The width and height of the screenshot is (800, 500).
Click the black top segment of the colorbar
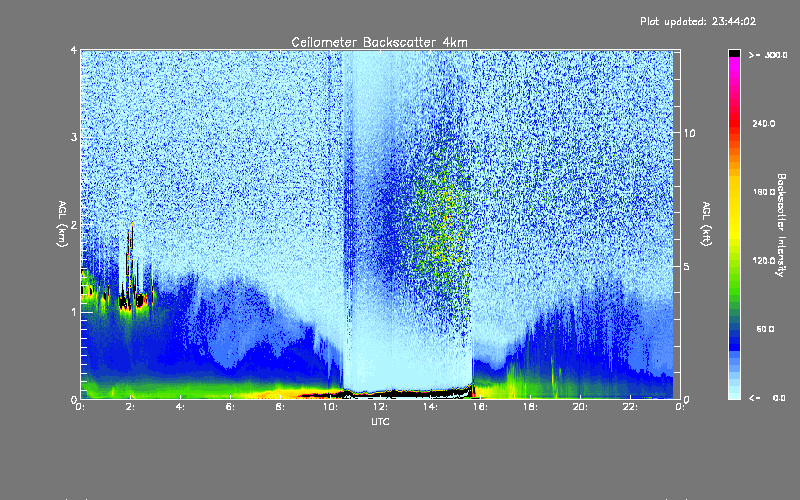(734, 53)
